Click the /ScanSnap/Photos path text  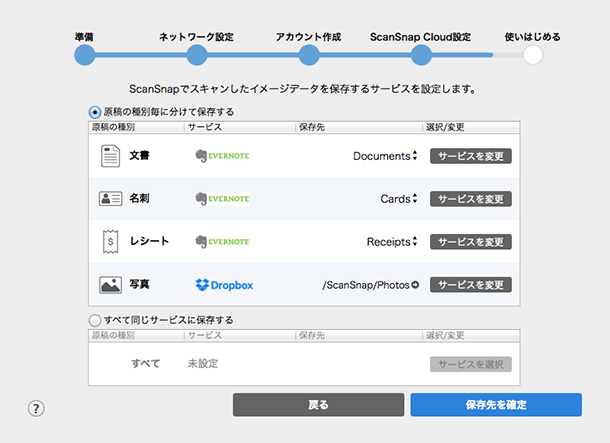coord(366,285)
